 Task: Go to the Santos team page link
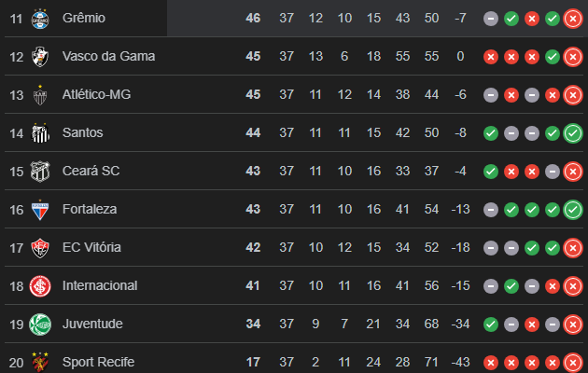pos(82,132)
